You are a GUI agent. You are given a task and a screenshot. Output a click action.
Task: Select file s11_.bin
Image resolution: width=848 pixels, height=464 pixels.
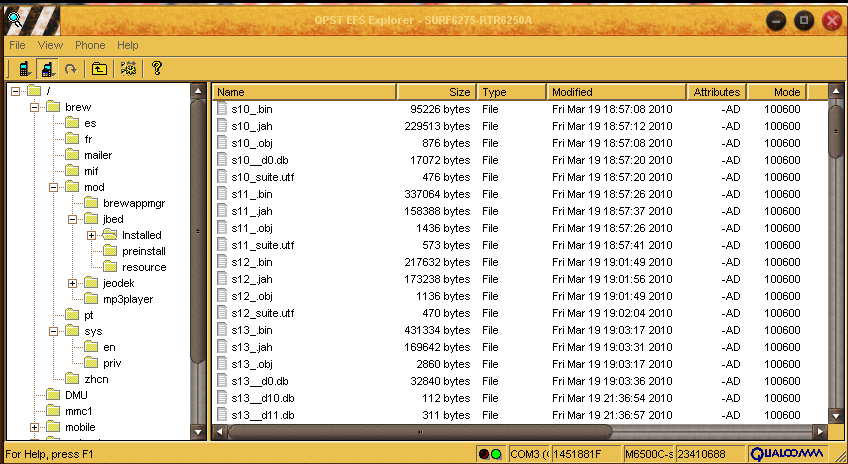point(251,194)
